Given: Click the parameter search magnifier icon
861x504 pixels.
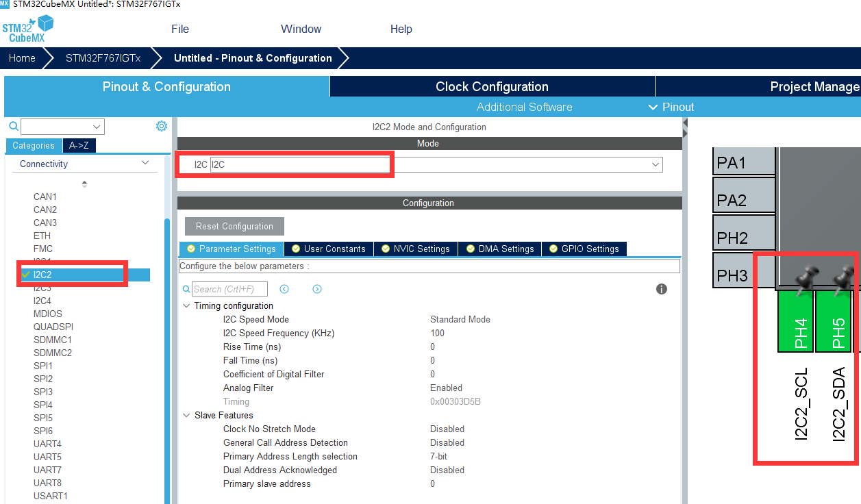Looking at the screenshot, I should (187, 289).
